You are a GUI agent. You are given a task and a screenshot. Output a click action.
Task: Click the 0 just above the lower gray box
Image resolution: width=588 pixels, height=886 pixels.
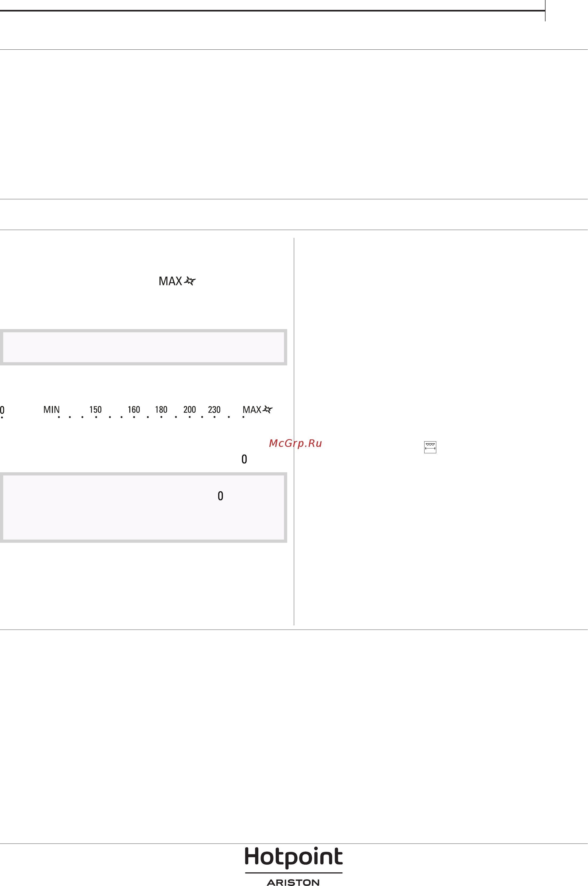[x=244, y=459]
